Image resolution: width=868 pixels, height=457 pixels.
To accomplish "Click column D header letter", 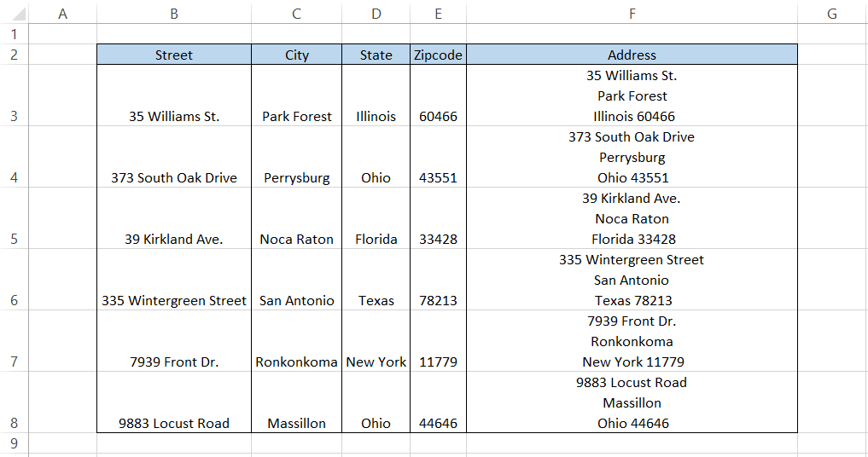I will 376,13.
